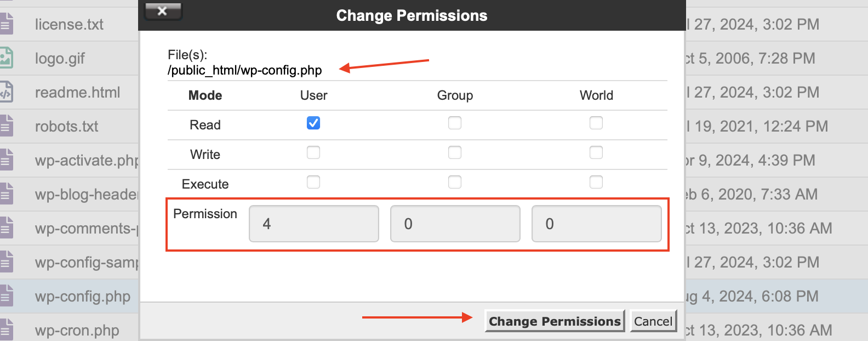Screen dimensions: 868x341
Task: Click the wp-config.php file icon
Action: pyautogui.click(x=8, y=295)
